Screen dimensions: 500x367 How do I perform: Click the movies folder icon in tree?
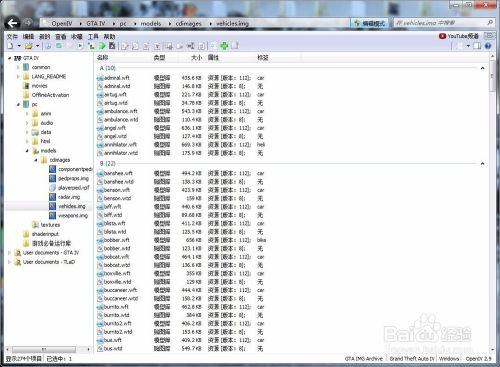26,86
